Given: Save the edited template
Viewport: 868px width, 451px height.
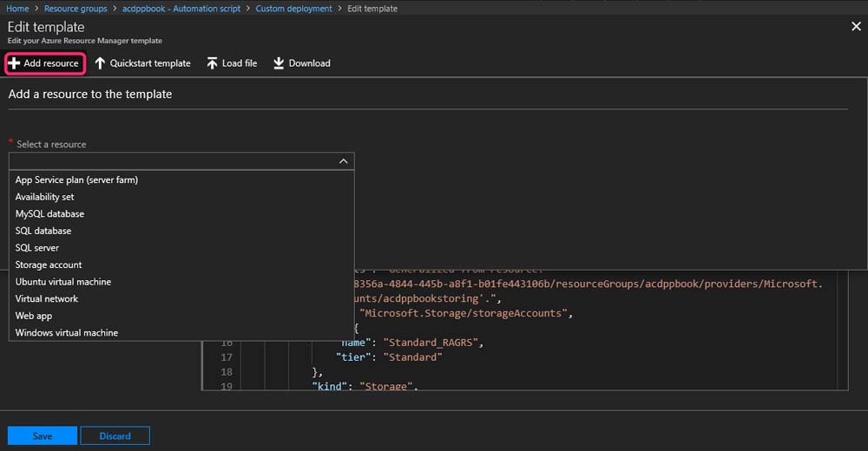Looking at the screenshot, I should coord(42,435).
